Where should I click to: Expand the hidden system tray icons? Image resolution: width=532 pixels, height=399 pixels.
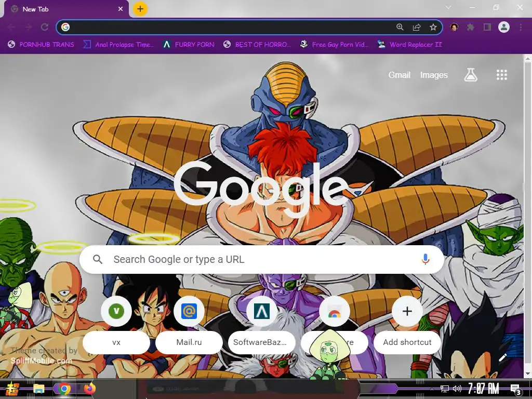pyautogui.click(x=432, y=389)
